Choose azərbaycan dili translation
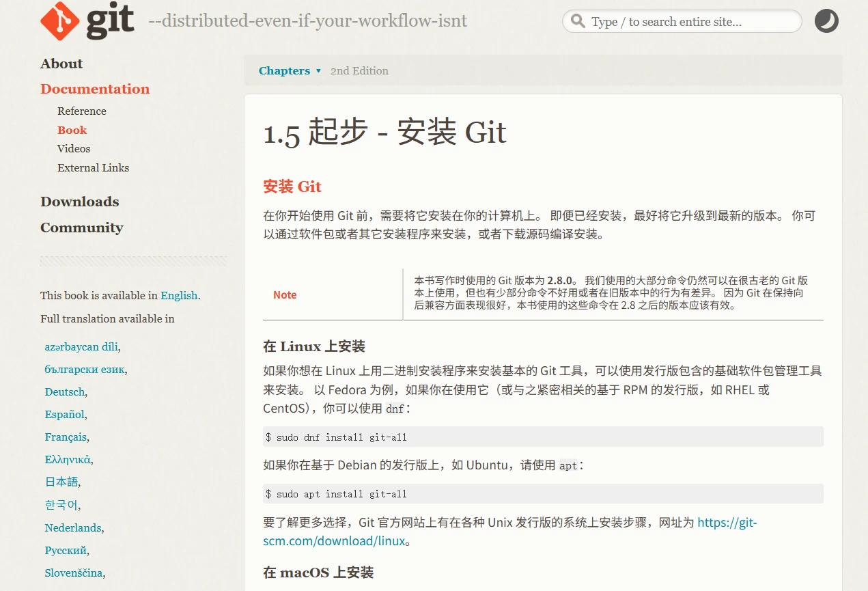Image resolution: width=868 pixels, height=591 pixels. click(x=81, y=346)
